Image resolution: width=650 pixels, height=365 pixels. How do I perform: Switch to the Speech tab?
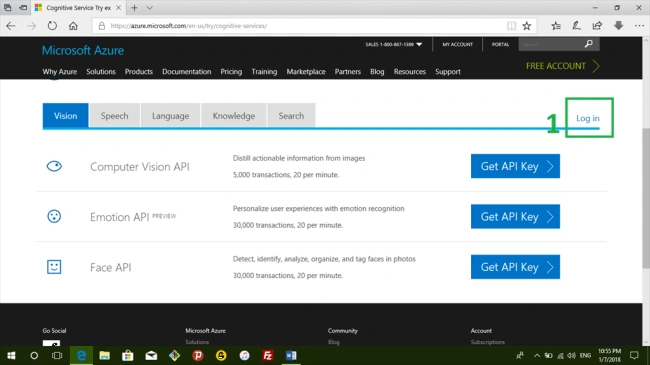coord(114,116)
